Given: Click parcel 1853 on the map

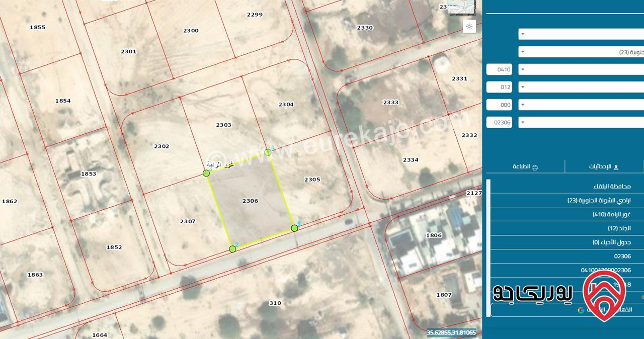Looking at the screenshot, I should [89, 174].
